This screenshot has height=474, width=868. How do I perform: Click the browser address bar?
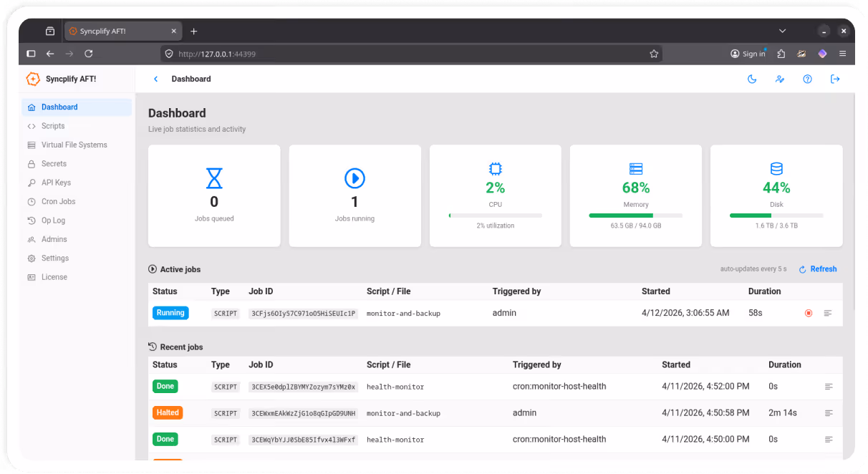(410, 54)
